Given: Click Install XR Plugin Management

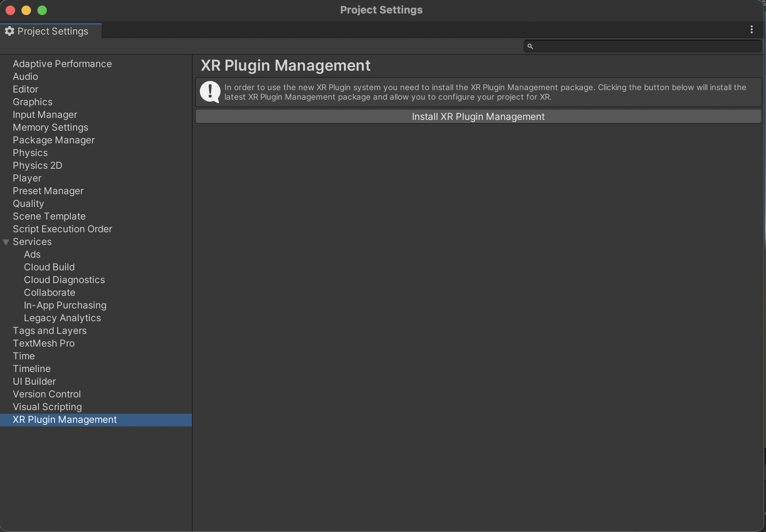Looking at the screenshot, I should coord(478,116).
